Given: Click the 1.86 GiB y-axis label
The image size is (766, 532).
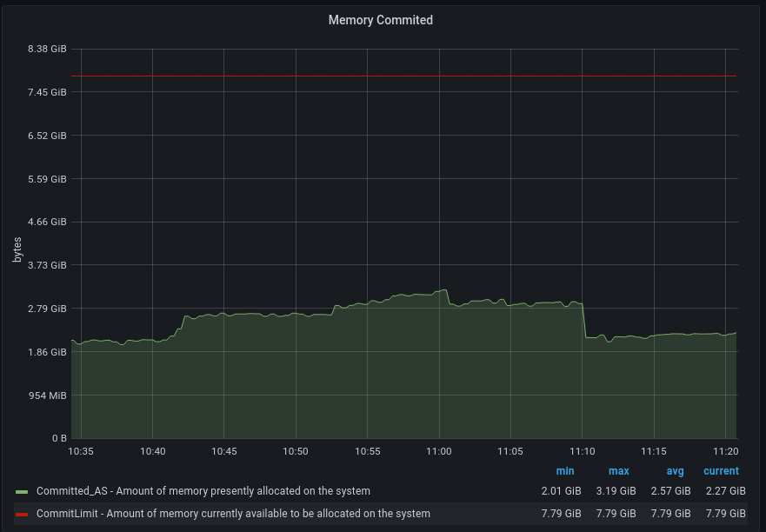Looking at the screenshot, I should [47, 352].
